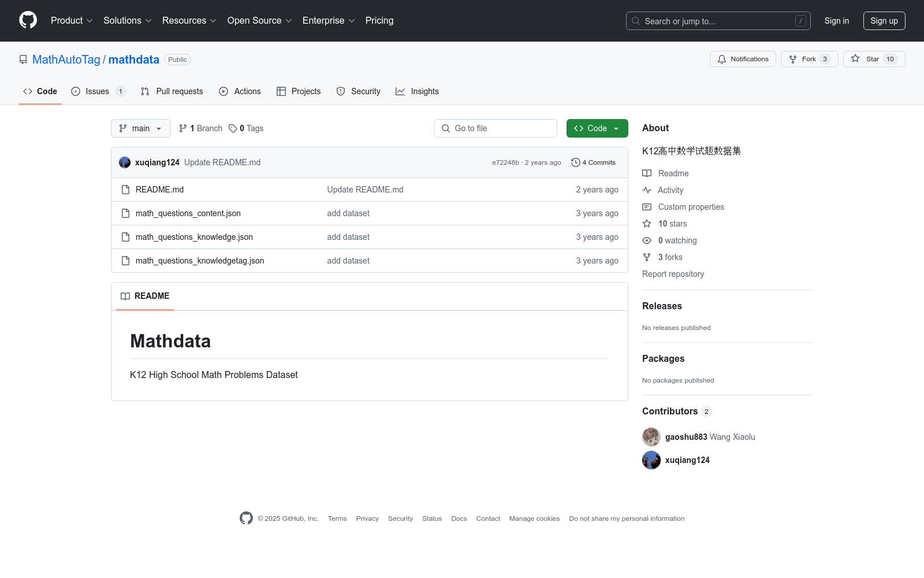
Task: Click the file icon for math_questions_knowledgetag.json
Action: 125,261
